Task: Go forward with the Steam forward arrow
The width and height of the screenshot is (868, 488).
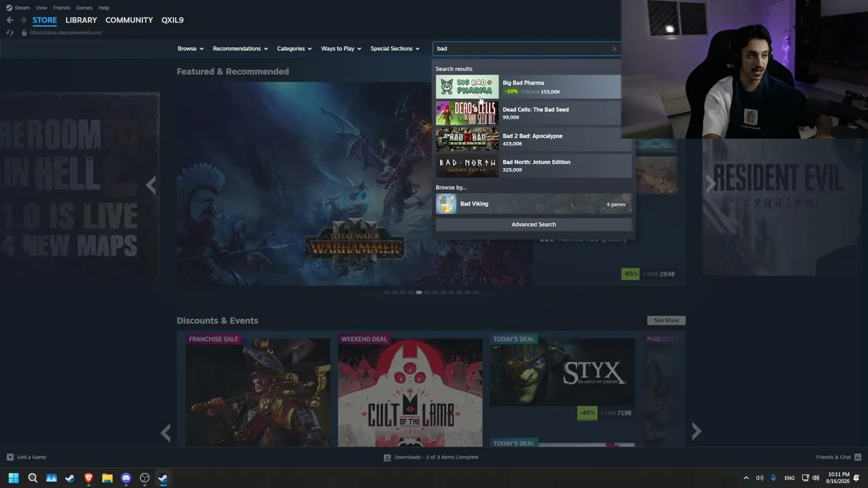Action: pyautogui.click(x=23, y=20)
